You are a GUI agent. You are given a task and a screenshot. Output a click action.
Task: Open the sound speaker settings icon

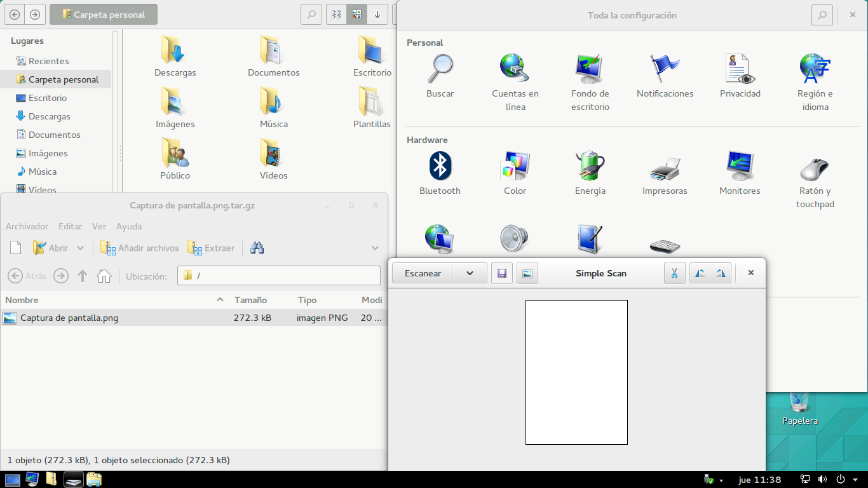[514, 239]
